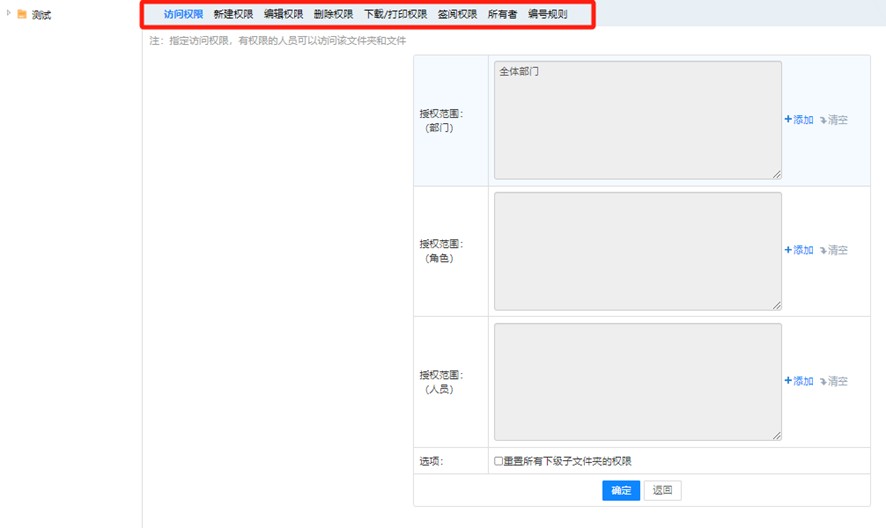Screen dimensions: 886x528
Task: Add a department via 添加 link
Action: point(799,120)
